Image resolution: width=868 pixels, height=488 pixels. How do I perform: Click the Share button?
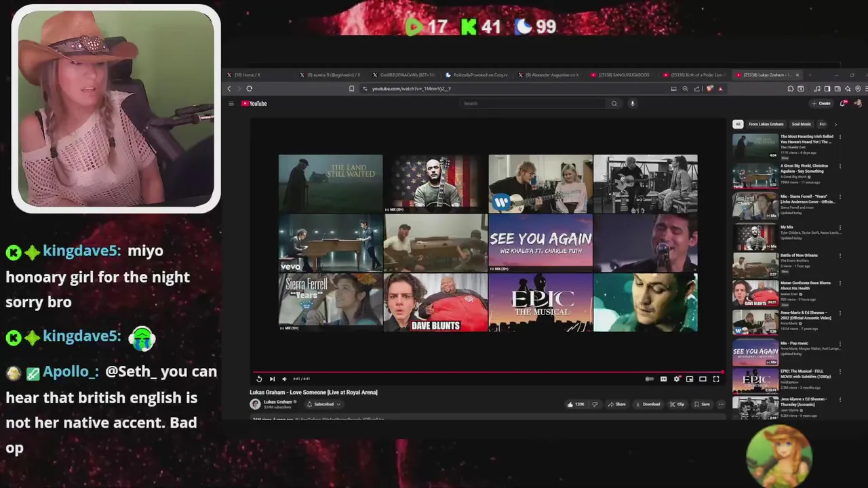(x=616, y=404)
